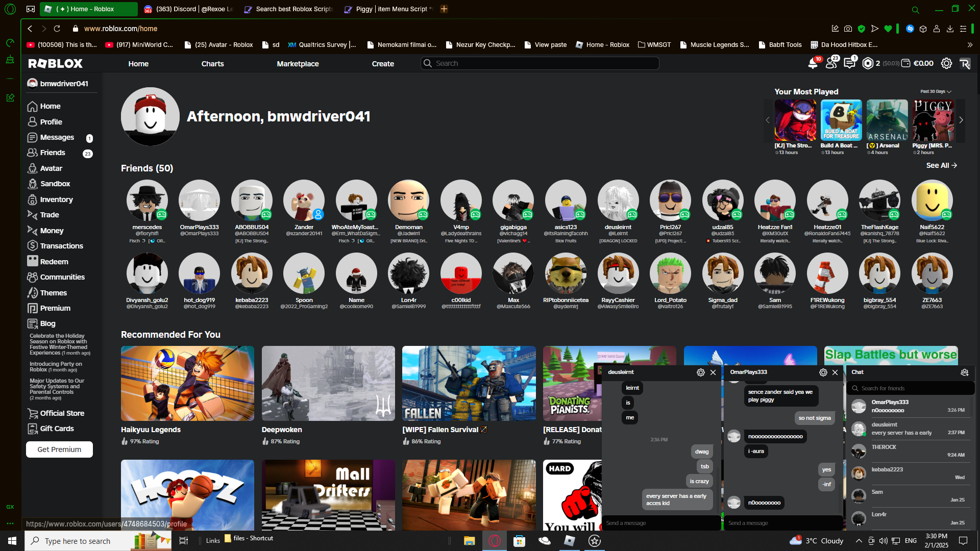The width and height of the screenshot is (980, 551).
Task: Open the deusleirnt chat settings gear
Action: pos(701,372)
